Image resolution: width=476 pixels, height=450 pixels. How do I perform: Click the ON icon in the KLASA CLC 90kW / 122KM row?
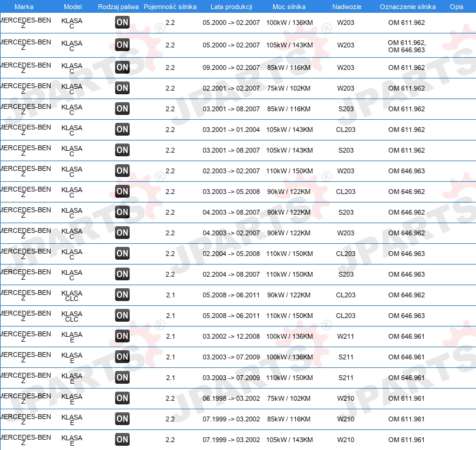click(x=122, y=294)
